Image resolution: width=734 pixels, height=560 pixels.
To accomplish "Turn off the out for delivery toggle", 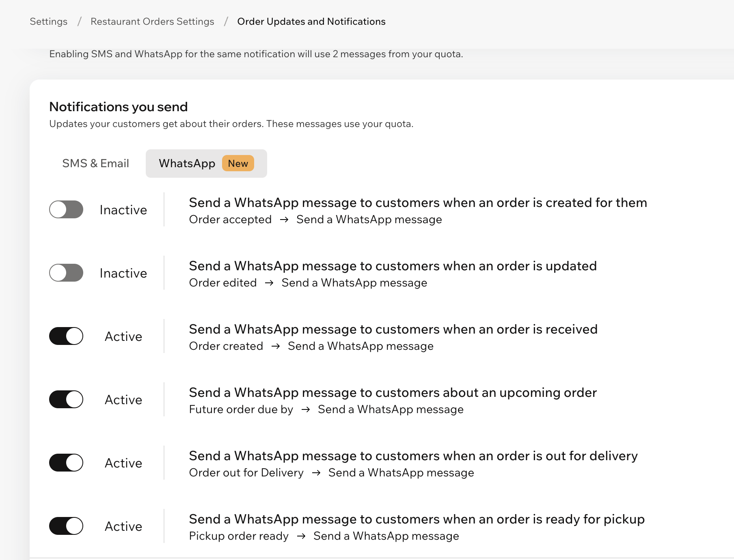I will pyautogui.click(x=66, y=463).
